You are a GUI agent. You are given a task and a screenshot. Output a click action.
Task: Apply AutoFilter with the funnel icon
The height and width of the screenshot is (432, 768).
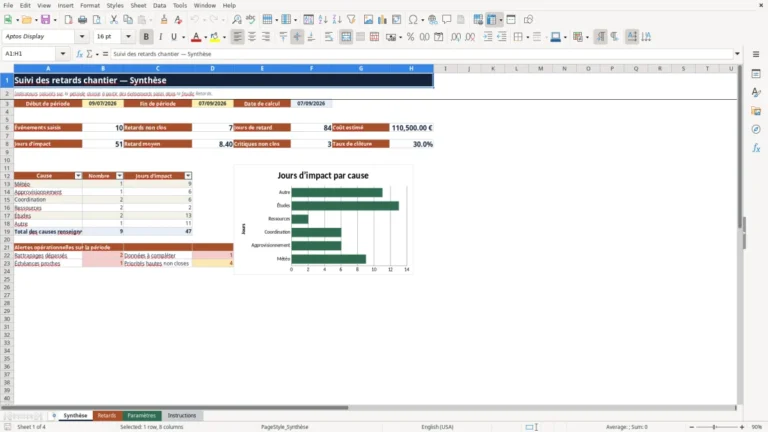[x=351, y=20]
